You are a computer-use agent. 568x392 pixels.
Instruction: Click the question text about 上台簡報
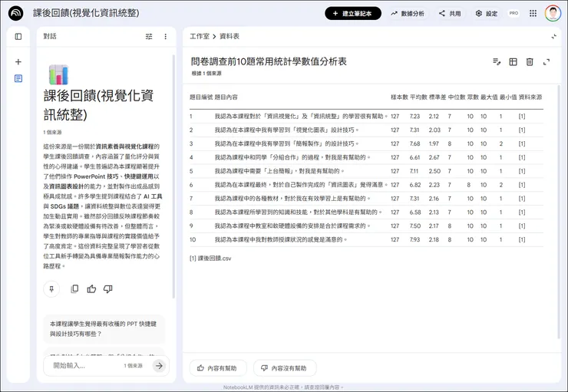point(279,171)
